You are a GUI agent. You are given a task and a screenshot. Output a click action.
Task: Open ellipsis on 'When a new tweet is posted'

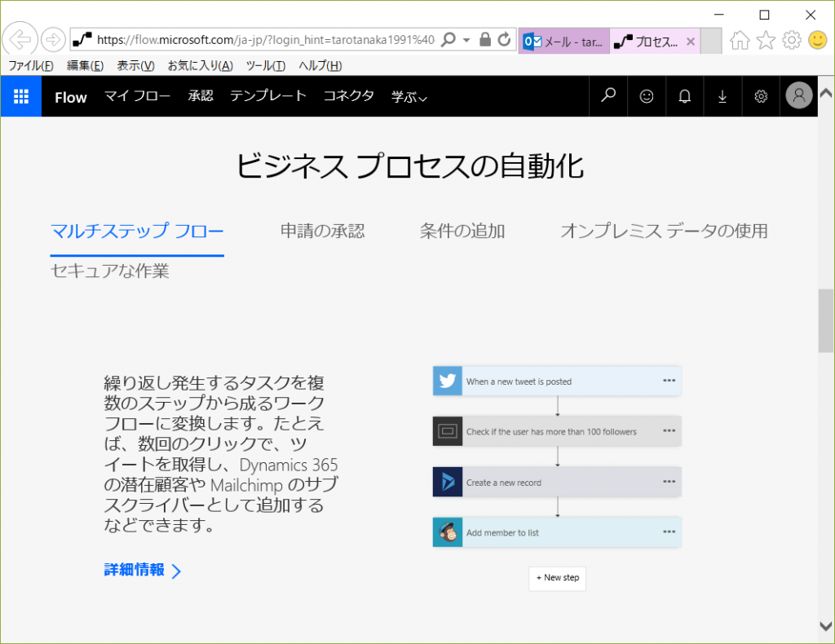pos(669,381)
